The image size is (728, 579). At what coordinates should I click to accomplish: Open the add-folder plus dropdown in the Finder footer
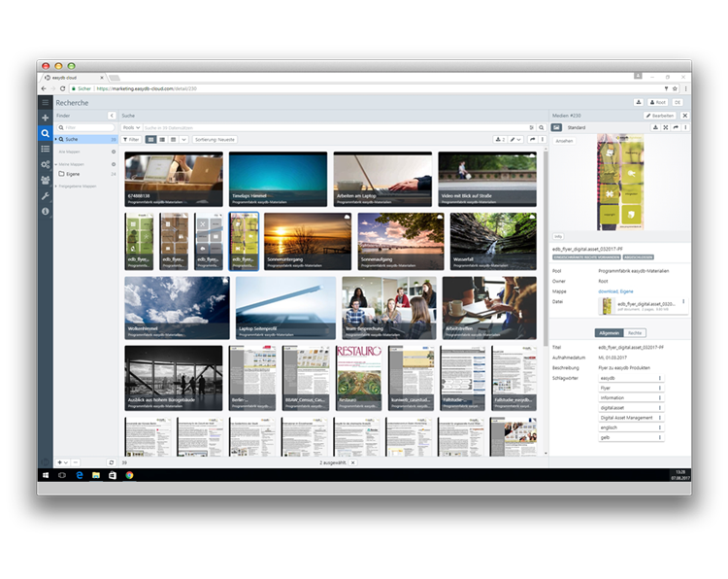coord(62,462)
